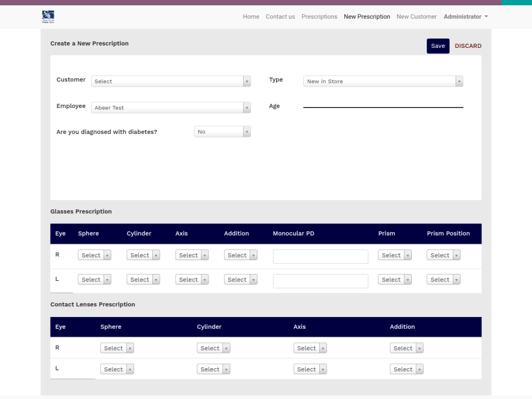Open Prism Position dropdown for right eye
Image resolution: width=532 pixels, height=399 pixels.
444,255
